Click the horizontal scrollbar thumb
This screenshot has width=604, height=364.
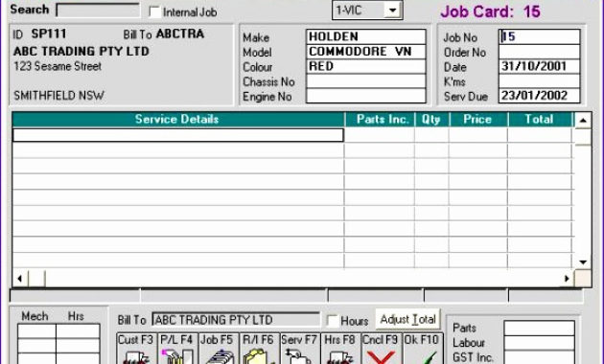(36, 278)
